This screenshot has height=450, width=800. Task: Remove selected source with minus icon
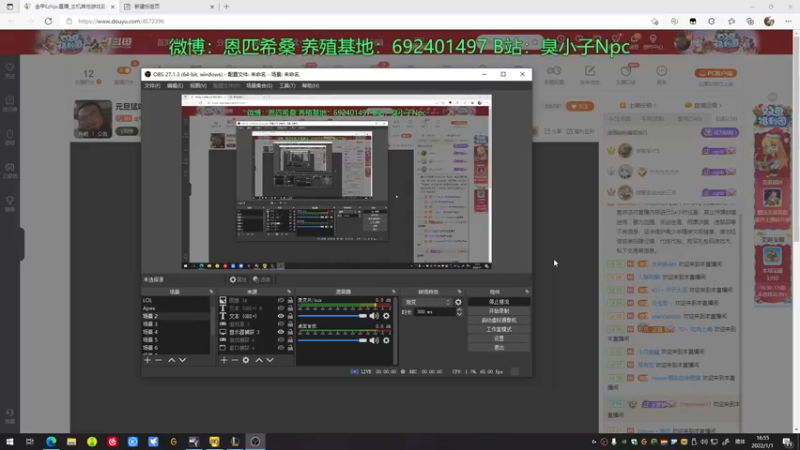pos(235,360)
